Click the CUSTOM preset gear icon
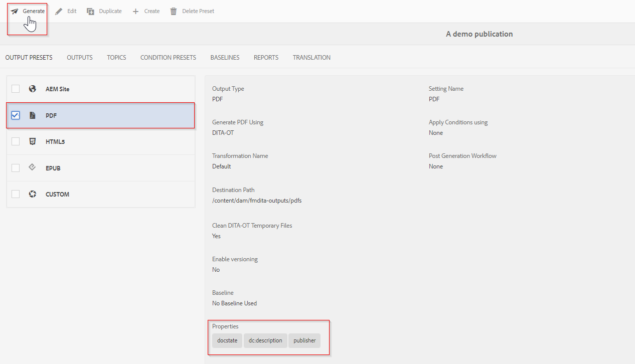 coord(32,194)
